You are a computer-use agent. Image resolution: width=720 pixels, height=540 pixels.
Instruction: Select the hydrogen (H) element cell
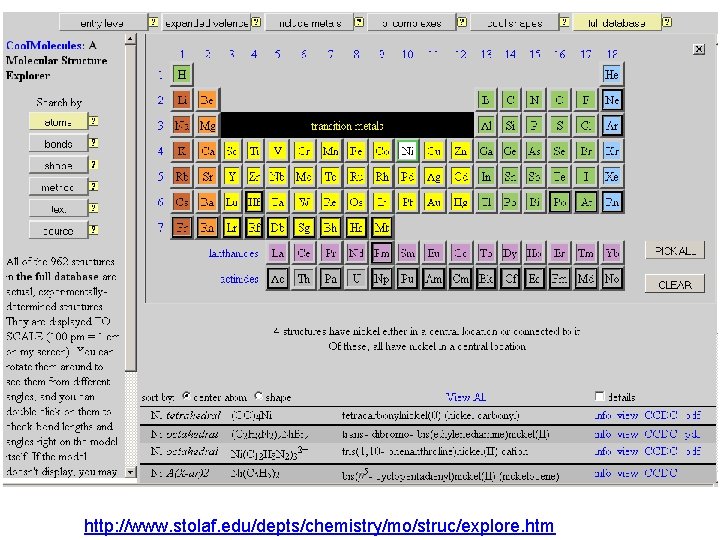(x=182, y=74)
